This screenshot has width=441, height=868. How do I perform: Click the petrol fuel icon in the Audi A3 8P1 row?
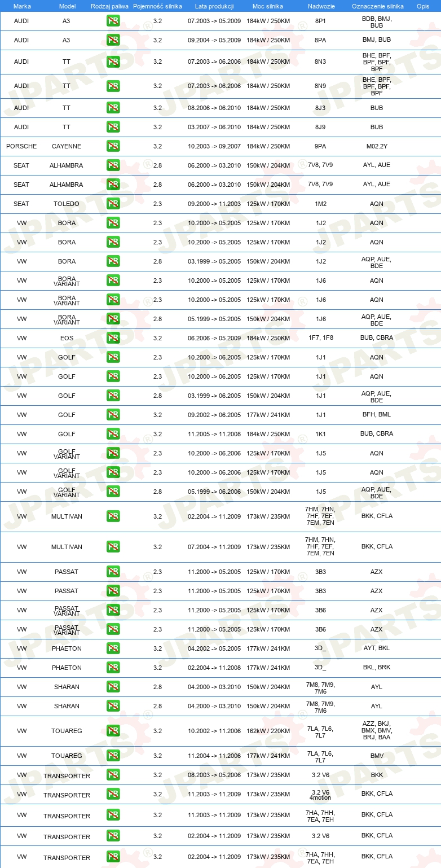pos(113,21)
